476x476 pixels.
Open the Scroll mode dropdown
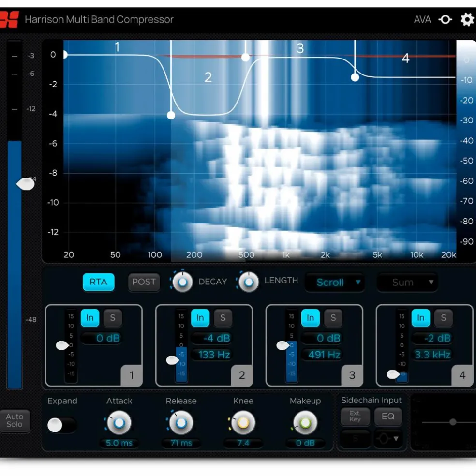point(335,283)
